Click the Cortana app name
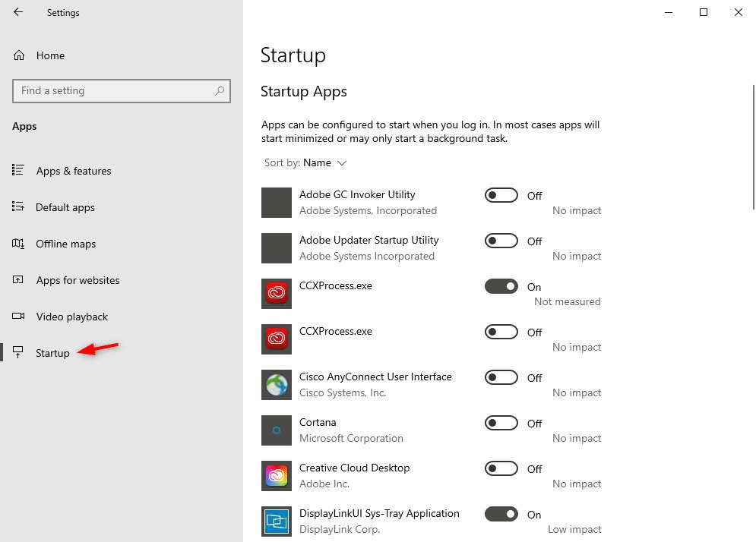This screenshot has width=756, height=542. [318, 422]
